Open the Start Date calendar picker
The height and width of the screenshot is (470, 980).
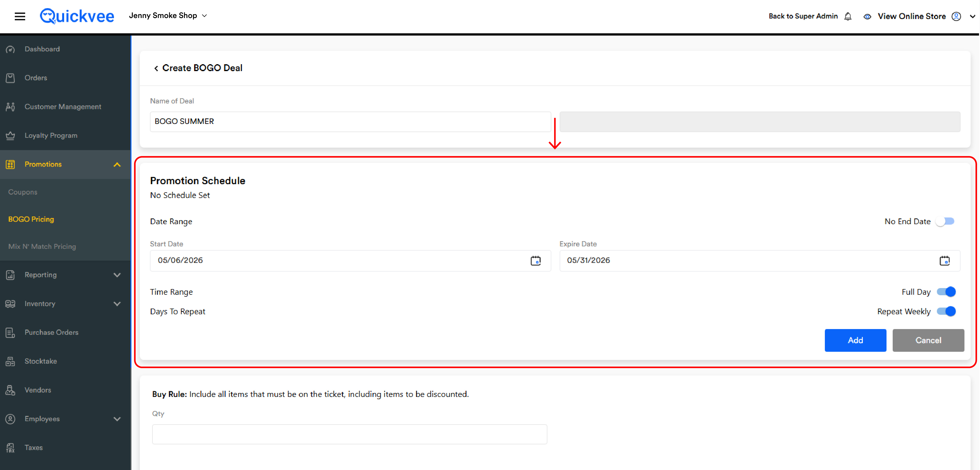point(535,260)
